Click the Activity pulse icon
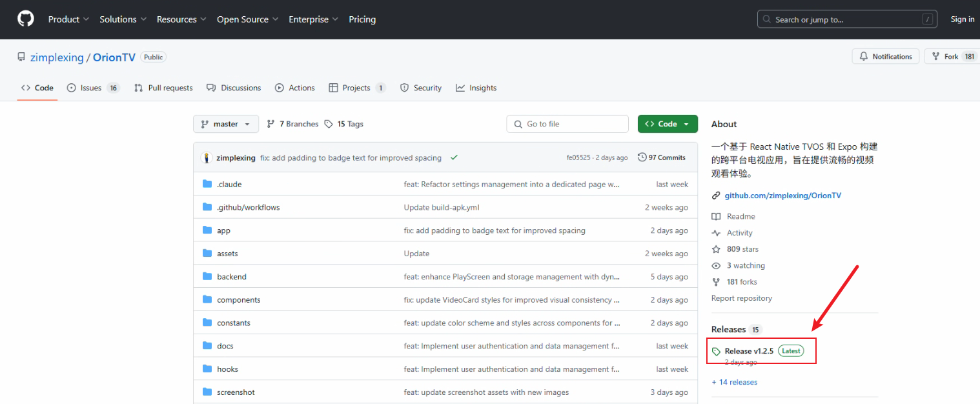The width and height of the screenshot is (980, 404). click(x=716, y=233)
